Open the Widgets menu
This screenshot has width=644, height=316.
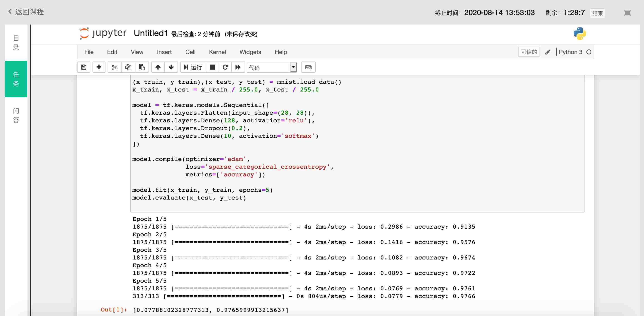click(x=250, y=52)
